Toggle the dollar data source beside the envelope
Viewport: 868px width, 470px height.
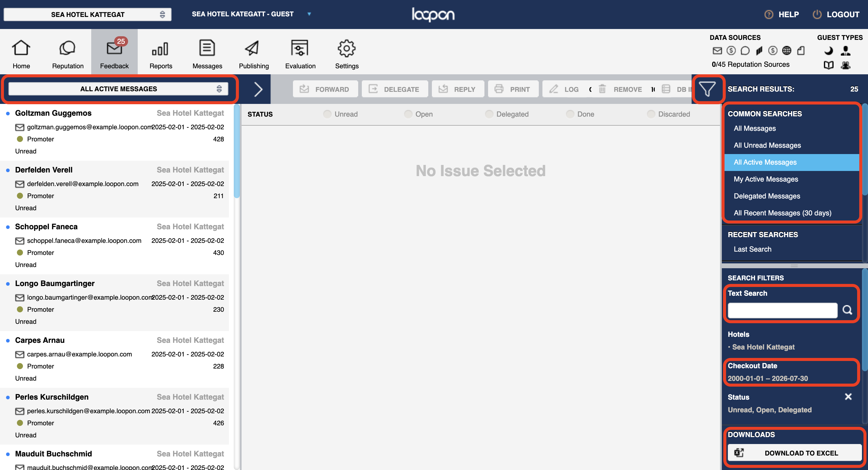(731, 50)
